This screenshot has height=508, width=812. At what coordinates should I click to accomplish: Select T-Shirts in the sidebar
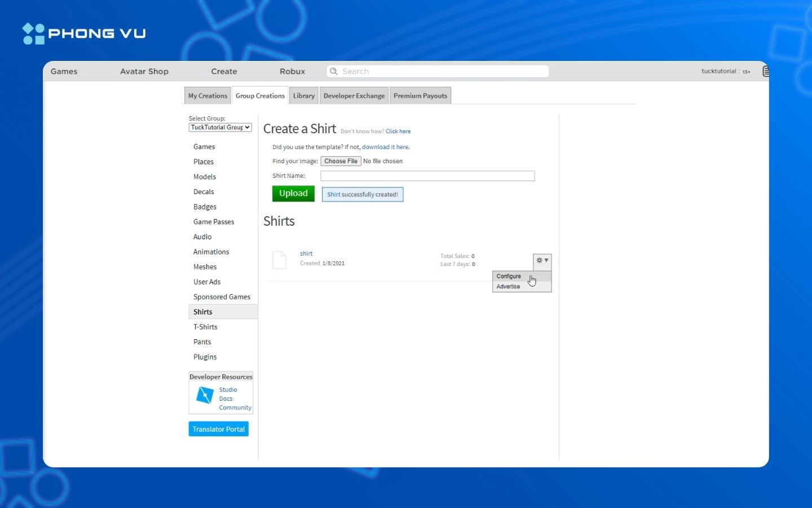pyautogui.click(x=205, y=327)
